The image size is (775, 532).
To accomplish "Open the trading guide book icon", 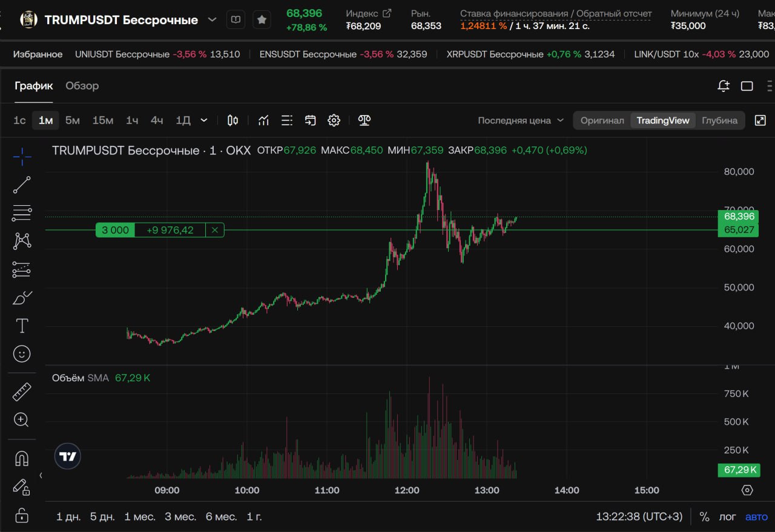I will [236, 20].
